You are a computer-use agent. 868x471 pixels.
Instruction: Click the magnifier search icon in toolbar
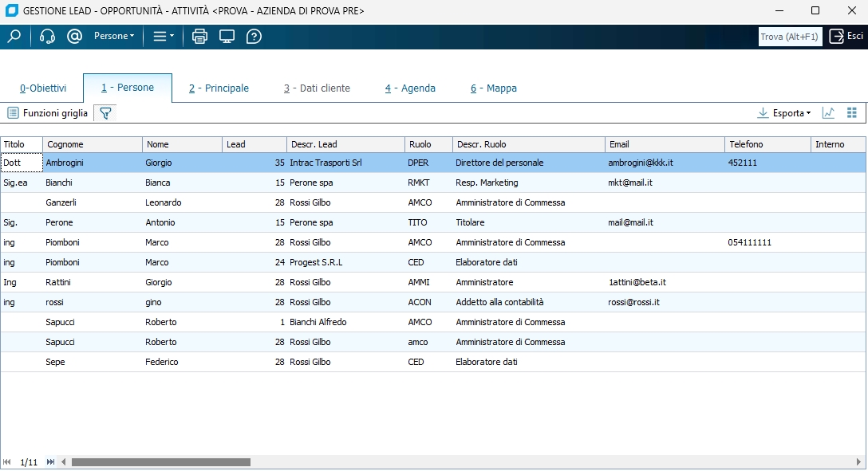tap(14, 36)
